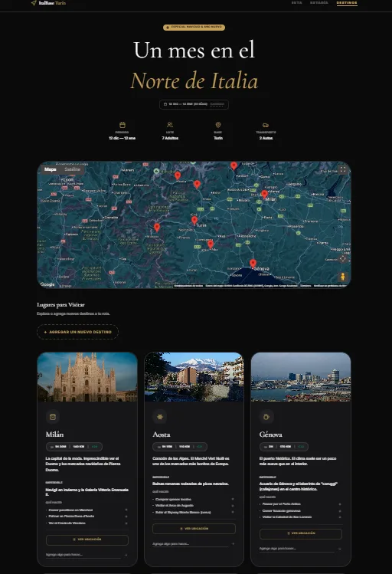Toggle map fullscreen view
This screenshot has height=574, width=392.
coord(343,169)
